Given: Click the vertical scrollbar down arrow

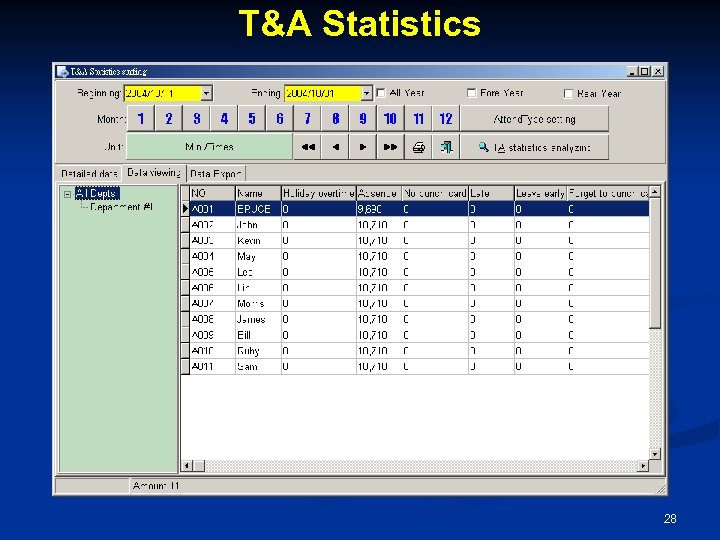Looking at the screenshot, I should click(655, 454).
